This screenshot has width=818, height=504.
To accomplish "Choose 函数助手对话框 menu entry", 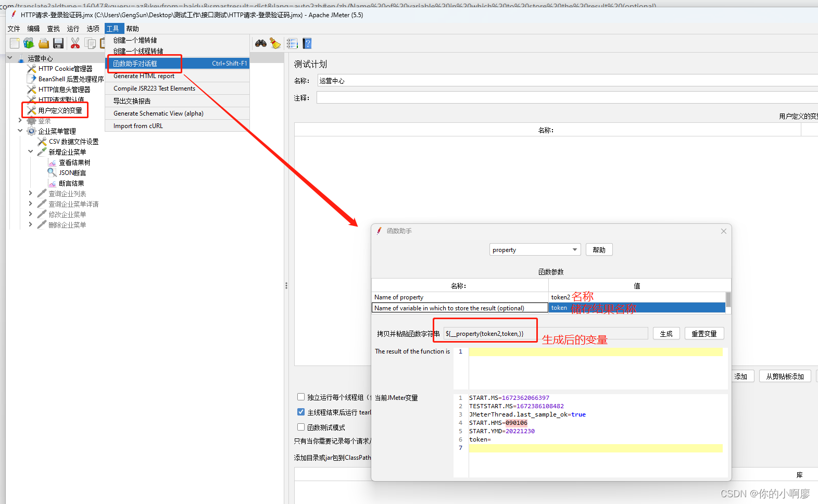I will 178,64.
